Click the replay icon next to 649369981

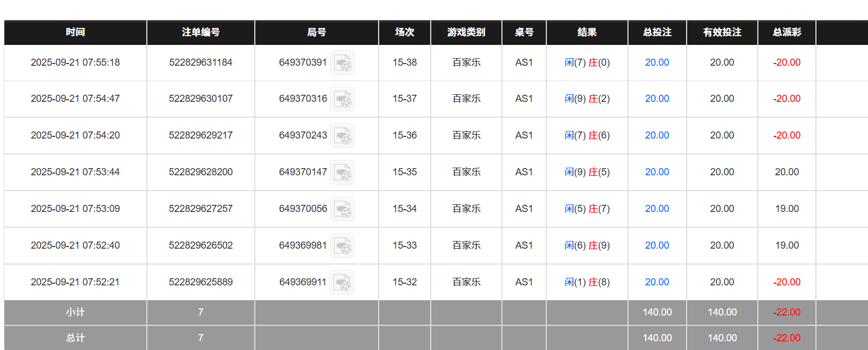tap(342, 246)
